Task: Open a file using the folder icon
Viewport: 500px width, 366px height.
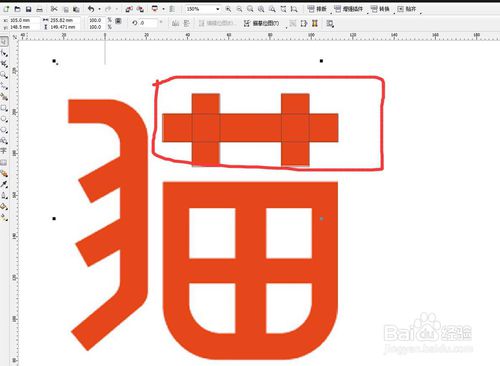Action: point(17,9)
